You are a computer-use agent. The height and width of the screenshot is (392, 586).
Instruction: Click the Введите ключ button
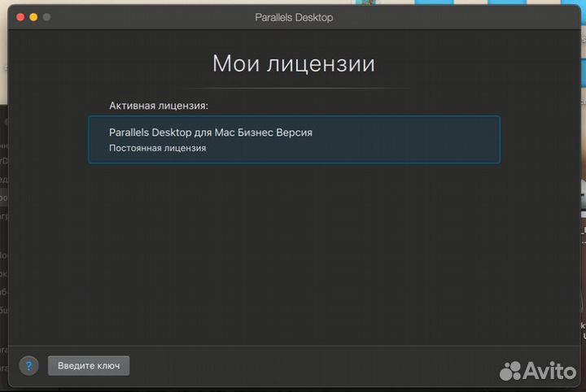tap(89, 366)
